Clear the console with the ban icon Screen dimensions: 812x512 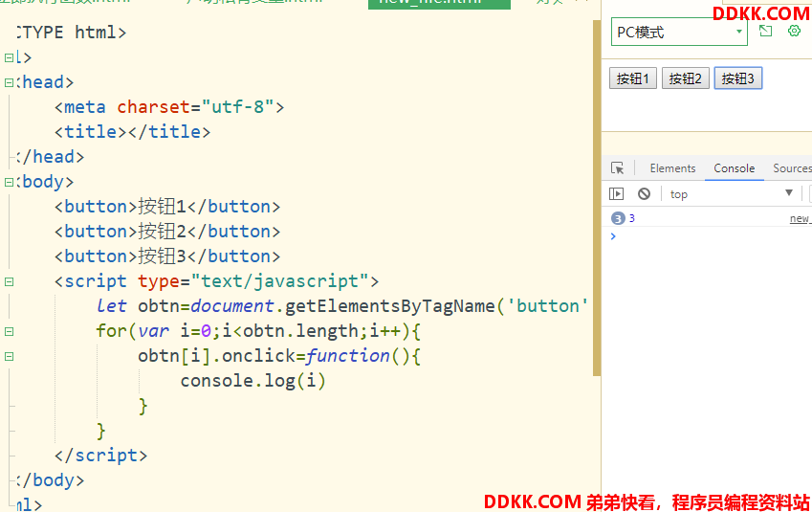coord(644,194)
